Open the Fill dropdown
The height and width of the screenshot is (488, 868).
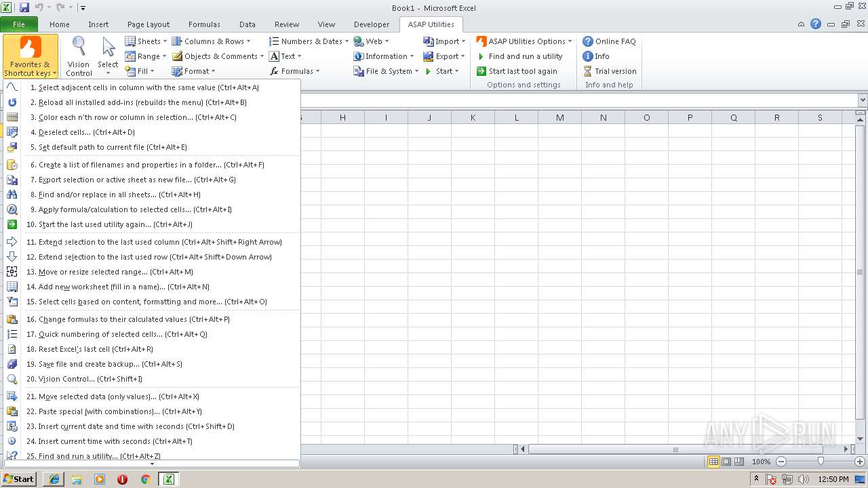[140, 71]
